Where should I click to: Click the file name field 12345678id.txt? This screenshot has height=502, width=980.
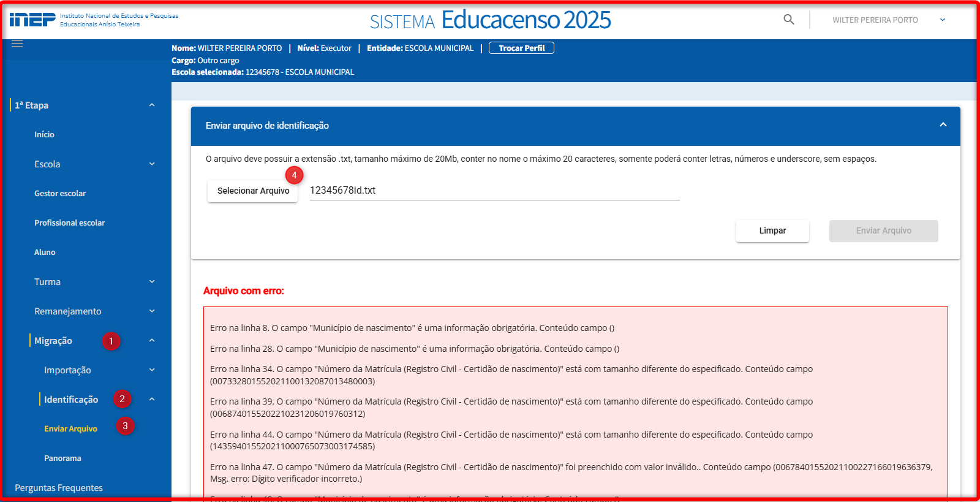[495, 191]
